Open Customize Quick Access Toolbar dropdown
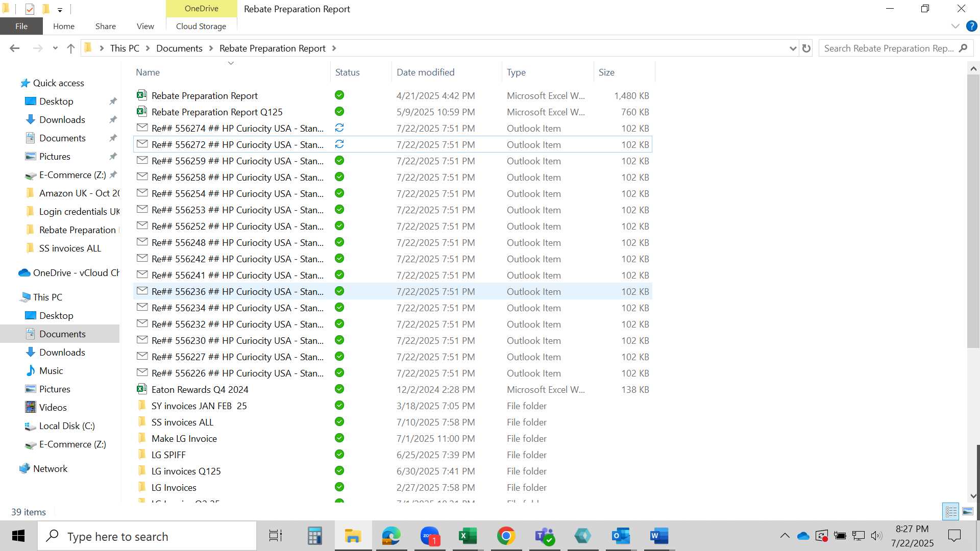 60,9
